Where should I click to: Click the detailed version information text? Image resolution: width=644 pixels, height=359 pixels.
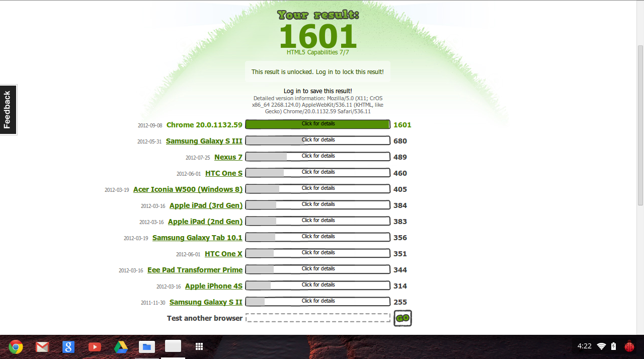[x=317, y=105]
